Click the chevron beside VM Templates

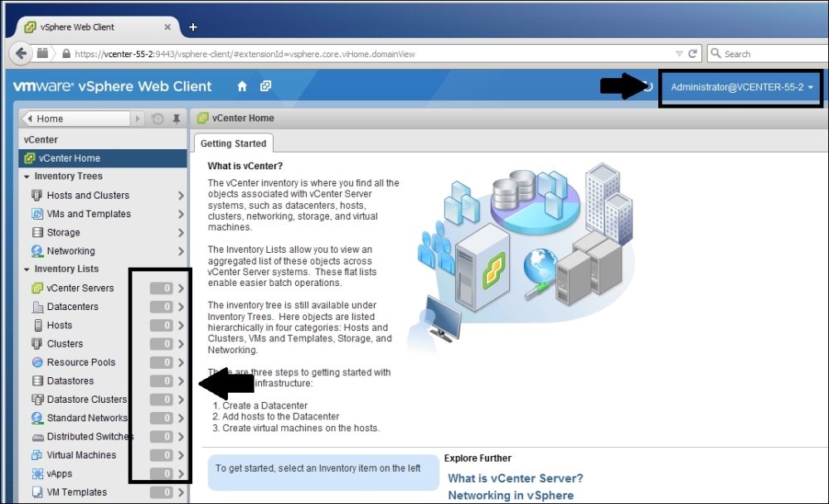pyautogui.click(x=181, y=492)
